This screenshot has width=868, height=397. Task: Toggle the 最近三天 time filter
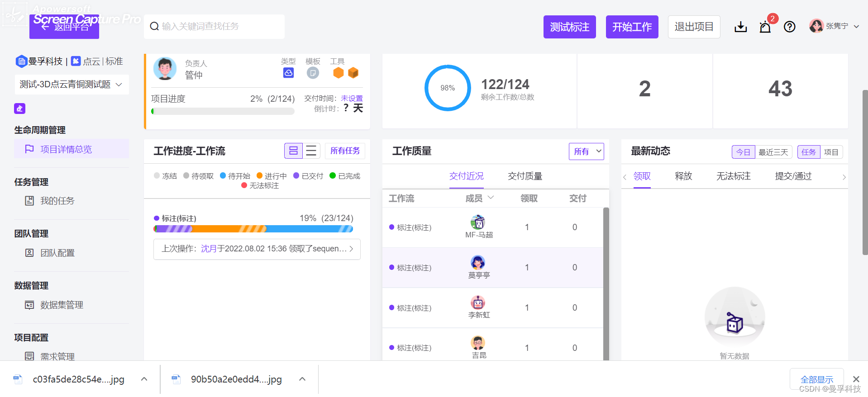coord(773,152)
